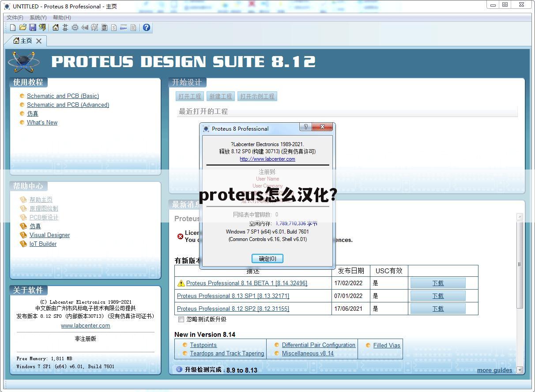Open the source code toolbar icon
Viewport: 535px width, 392px height.
(124, 27)
